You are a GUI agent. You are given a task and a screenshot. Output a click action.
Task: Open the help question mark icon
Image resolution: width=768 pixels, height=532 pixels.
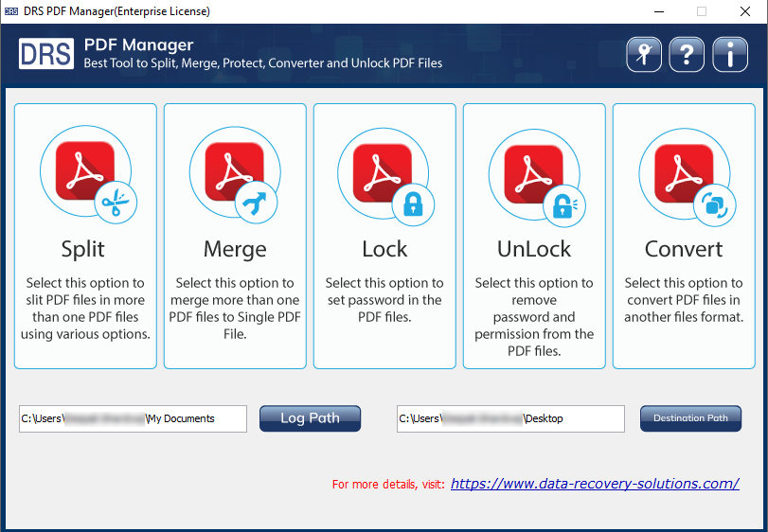(687, 54)
